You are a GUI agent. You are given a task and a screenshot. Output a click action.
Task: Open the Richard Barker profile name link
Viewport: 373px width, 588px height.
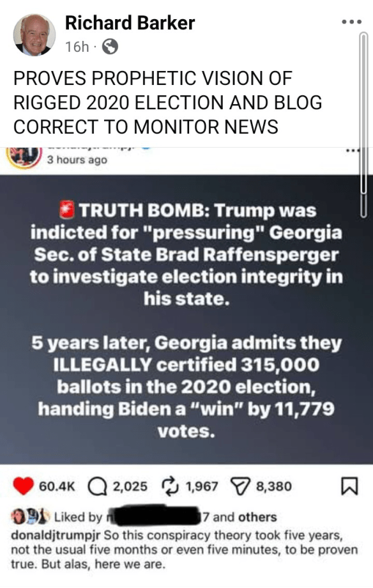point(130,23)
